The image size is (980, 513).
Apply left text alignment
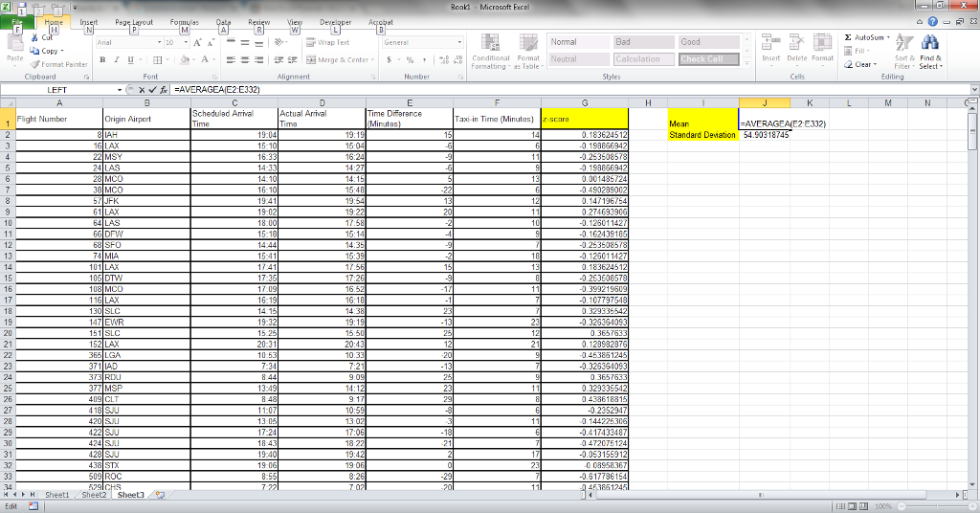point(231,60)
